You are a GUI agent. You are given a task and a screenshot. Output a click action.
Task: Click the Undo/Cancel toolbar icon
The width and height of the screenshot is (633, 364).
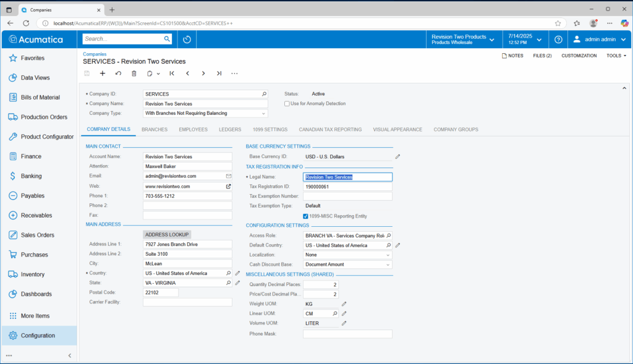(118, 74)
